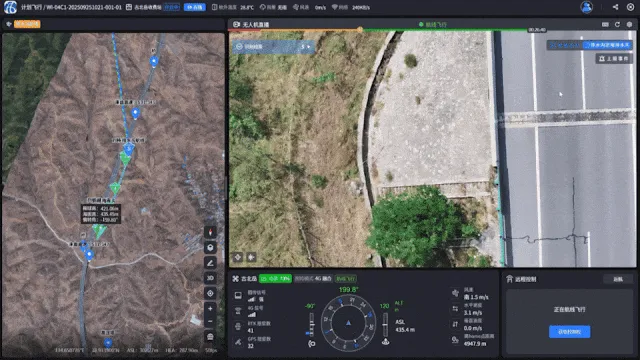Click the 4947.9 m home distance value
The width and height of the screenshot is (640, 360).
[x=475, y=344]
